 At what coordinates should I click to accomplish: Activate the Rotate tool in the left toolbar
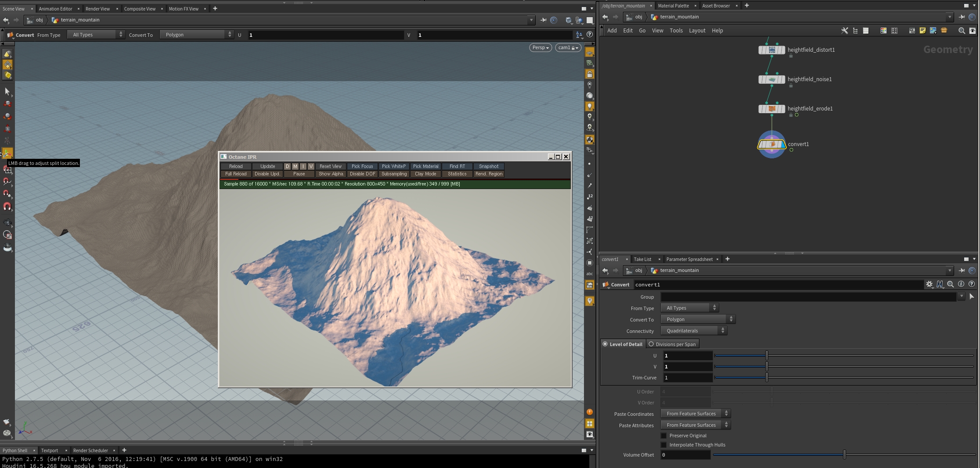click(x=7, y=116)
